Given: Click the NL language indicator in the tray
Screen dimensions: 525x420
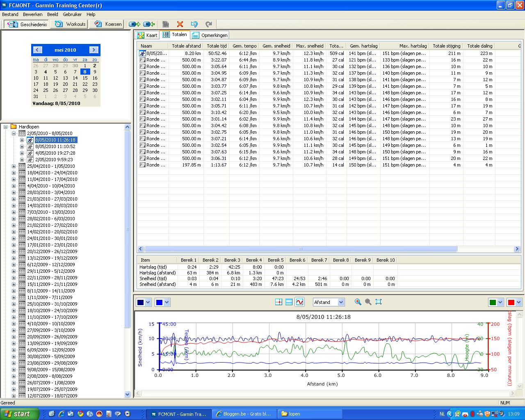Looking at the screenshot, I should click(442, 414).
